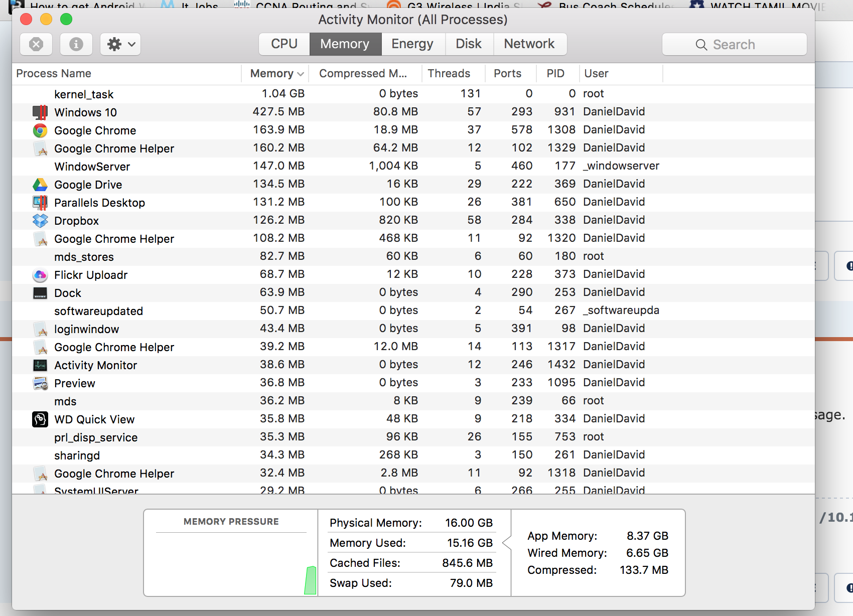This screenshot has height=616, width=853.
Task: Click icon of Google Chrome Helper PID 1318
Action: pyautogui.click(x=40, y=474)
